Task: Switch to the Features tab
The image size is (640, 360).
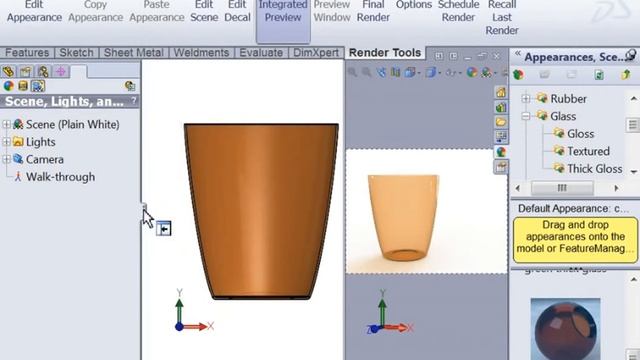Action: pos(27,53)
